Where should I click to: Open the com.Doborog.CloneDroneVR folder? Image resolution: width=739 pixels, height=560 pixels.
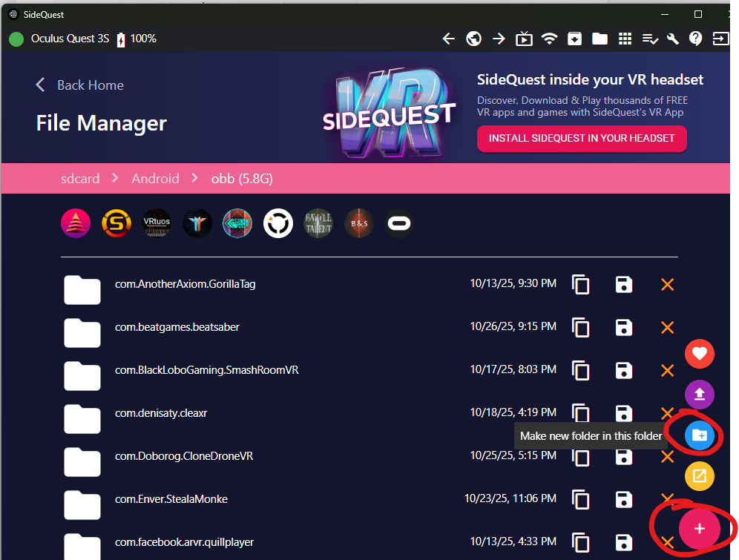184,456
